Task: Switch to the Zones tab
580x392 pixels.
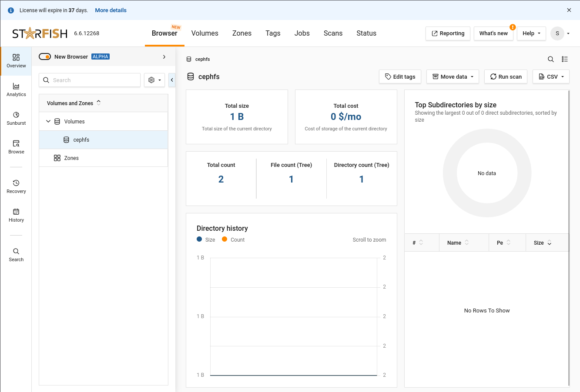Action: [x=242, y=33]
